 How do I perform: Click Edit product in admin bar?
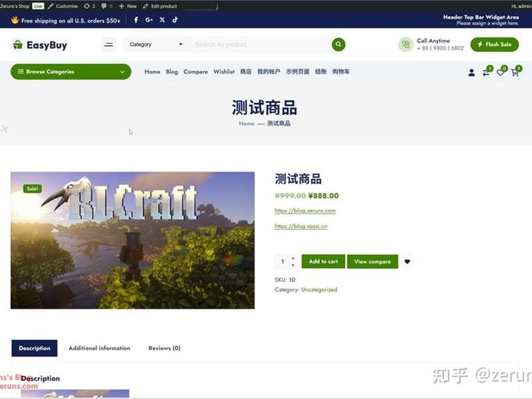click(x=160, y=6)
